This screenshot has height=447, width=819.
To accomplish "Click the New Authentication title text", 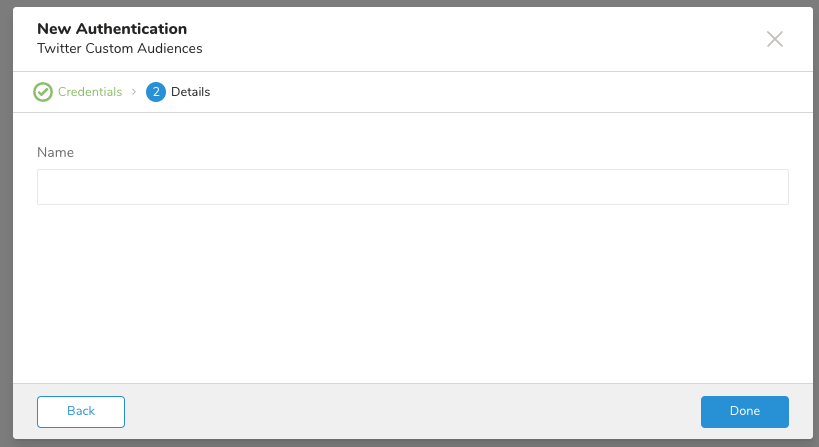I will pos(112,29).
